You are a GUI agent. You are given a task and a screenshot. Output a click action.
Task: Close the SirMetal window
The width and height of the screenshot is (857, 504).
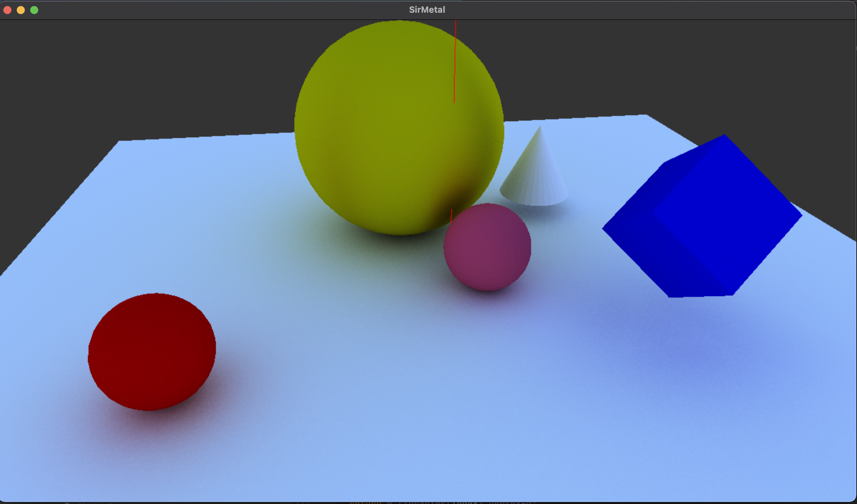[x=7, y=10]
